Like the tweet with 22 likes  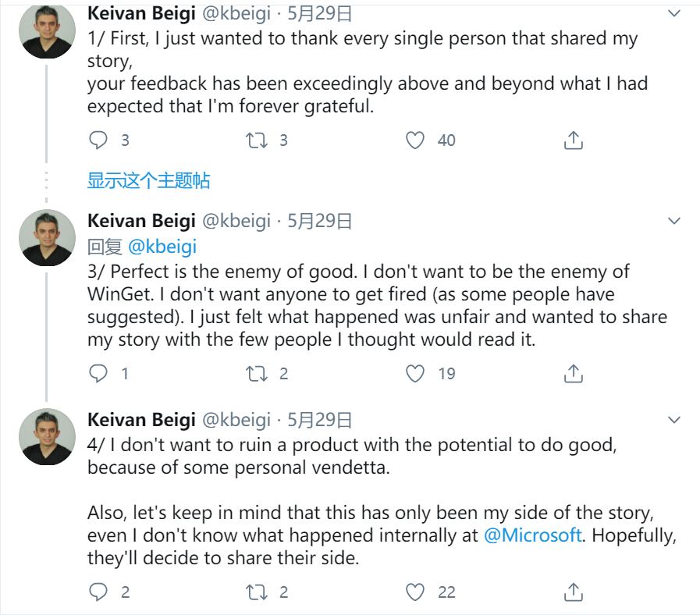[416, 592]
